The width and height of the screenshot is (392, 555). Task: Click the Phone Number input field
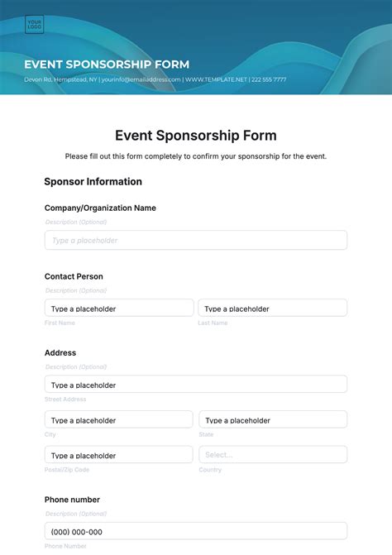point(196,531)
